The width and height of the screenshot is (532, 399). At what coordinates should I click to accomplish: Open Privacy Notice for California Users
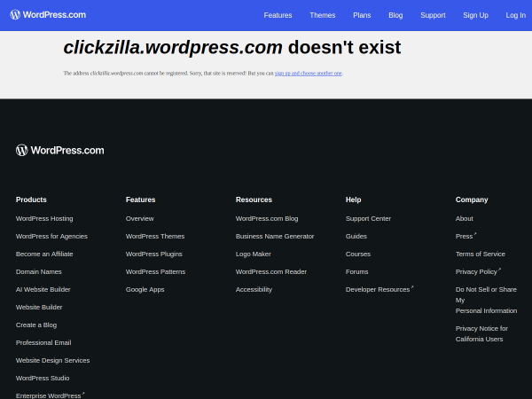pyautogui.click(x=481, y=333)
